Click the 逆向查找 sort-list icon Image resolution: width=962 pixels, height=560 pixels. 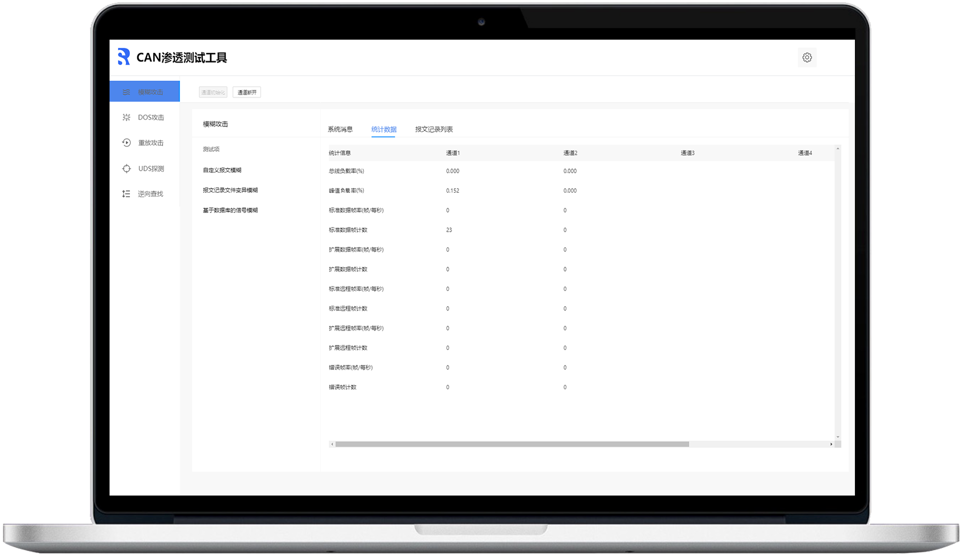pos(126,194)
